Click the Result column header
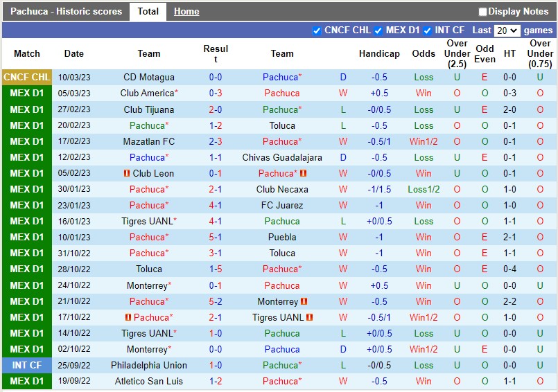 click(216, 54)
